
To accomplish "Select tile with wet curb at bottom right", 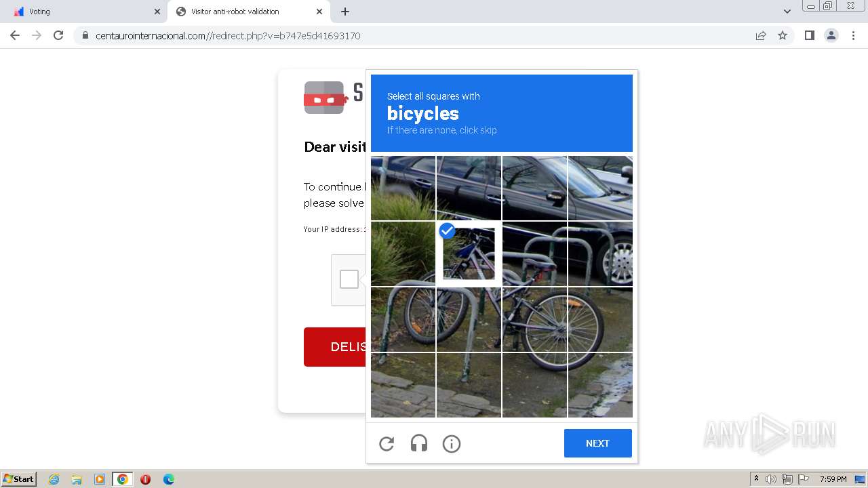I will tap(601, 385).
